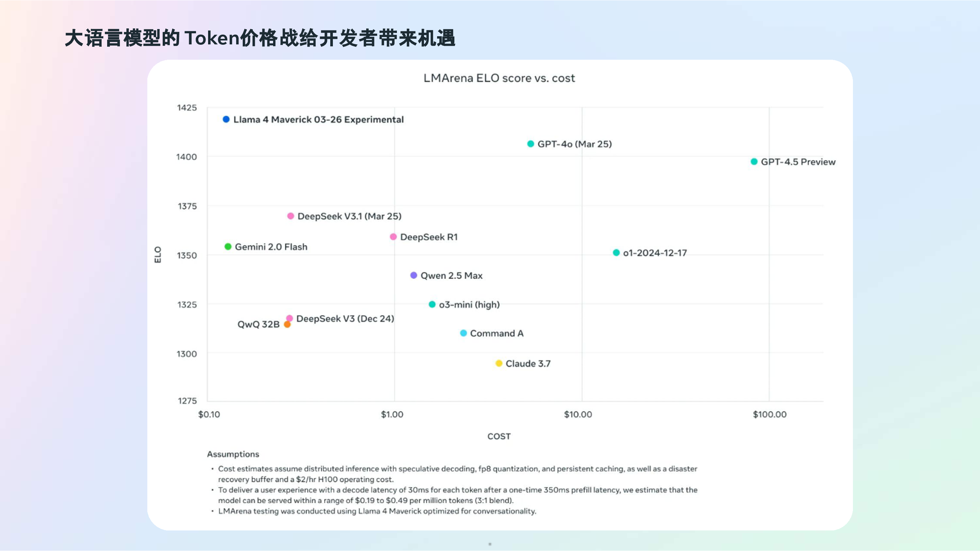Select the light blue Command A dot

(x=463, y=333)
